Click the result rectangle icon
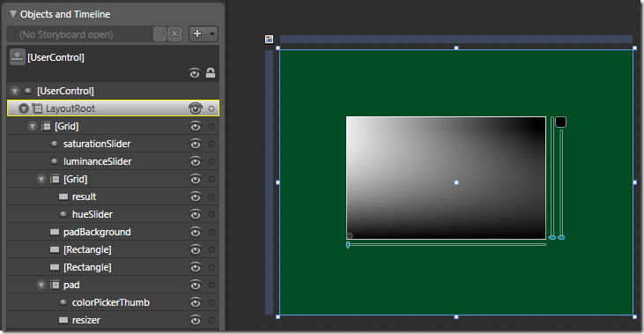 pyautogui.click(x=63, y=197)
